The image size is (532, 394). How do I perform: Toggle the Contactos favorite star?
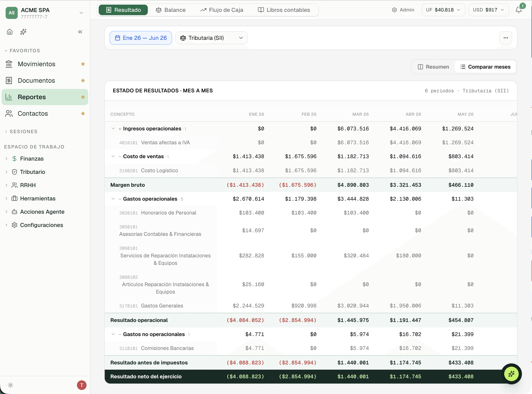click(83, 113)
